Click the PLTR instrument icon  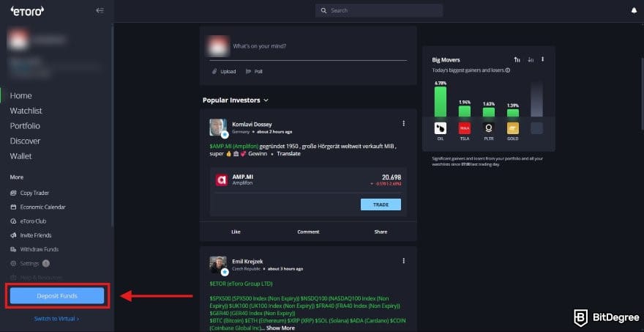489,128
